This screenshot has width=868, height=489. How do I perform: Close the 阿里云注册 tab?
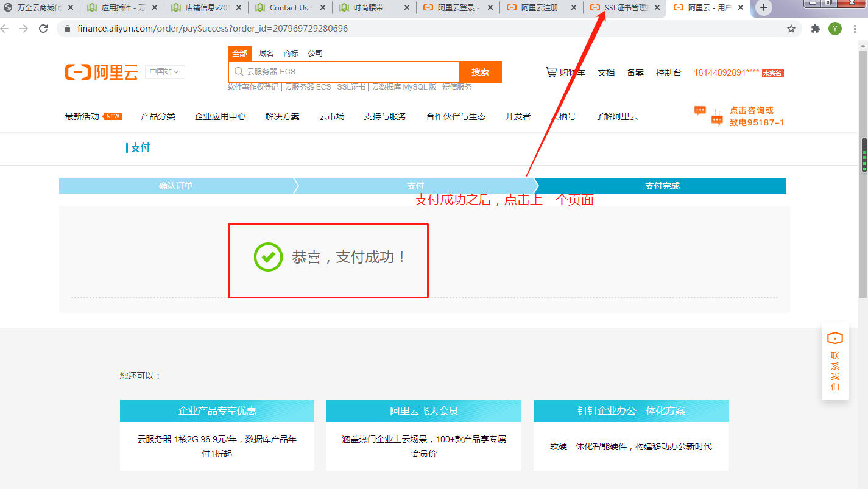tap(573, 8)
